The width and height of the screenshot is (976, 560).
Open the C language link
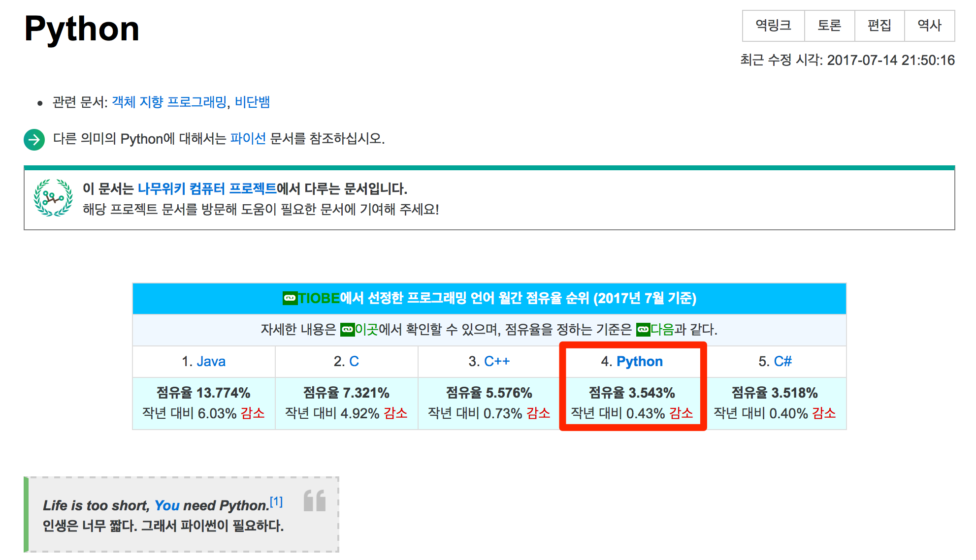[x=354, y=361]
